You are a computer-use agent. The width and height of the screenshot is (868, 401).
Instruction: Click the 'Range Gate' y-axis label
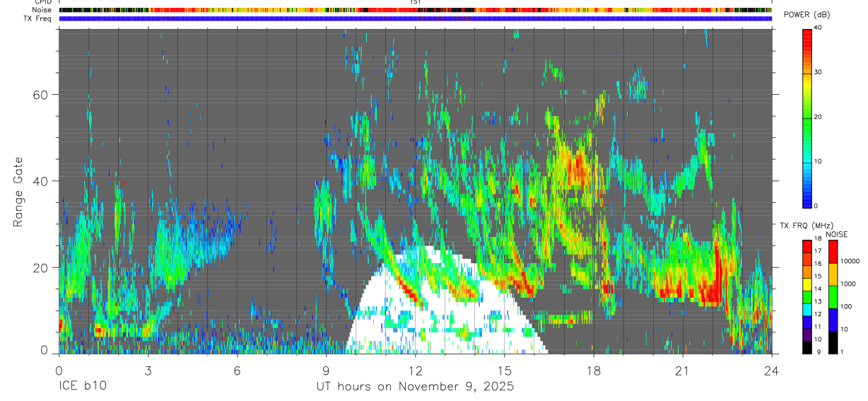(18, 193)
